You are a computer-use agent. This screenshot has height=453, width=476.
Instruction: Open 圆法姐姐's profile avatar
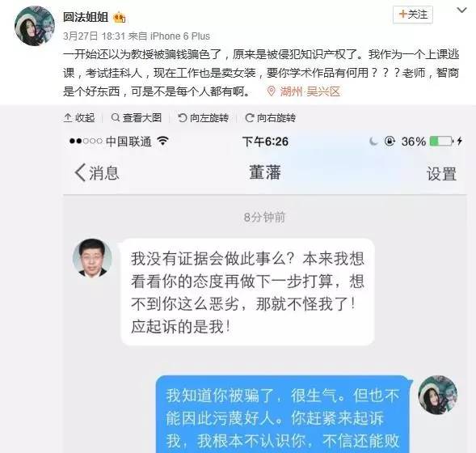35,26
